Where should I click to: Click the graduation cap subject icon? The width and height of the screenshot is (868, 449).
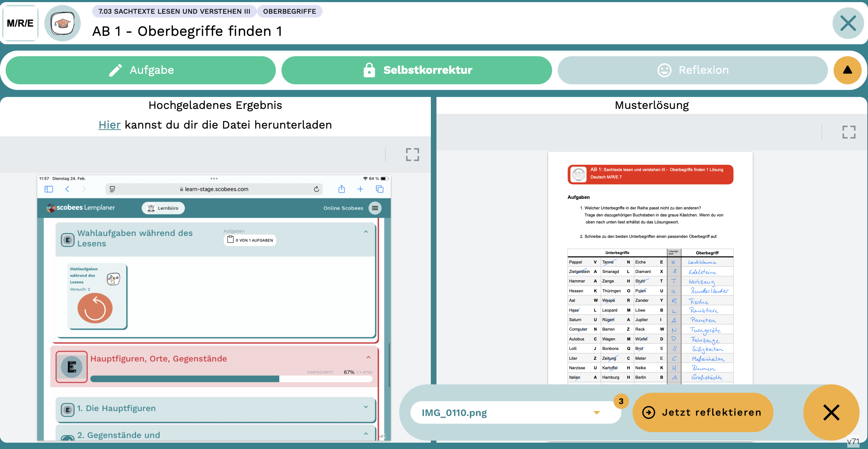[63, 23]
